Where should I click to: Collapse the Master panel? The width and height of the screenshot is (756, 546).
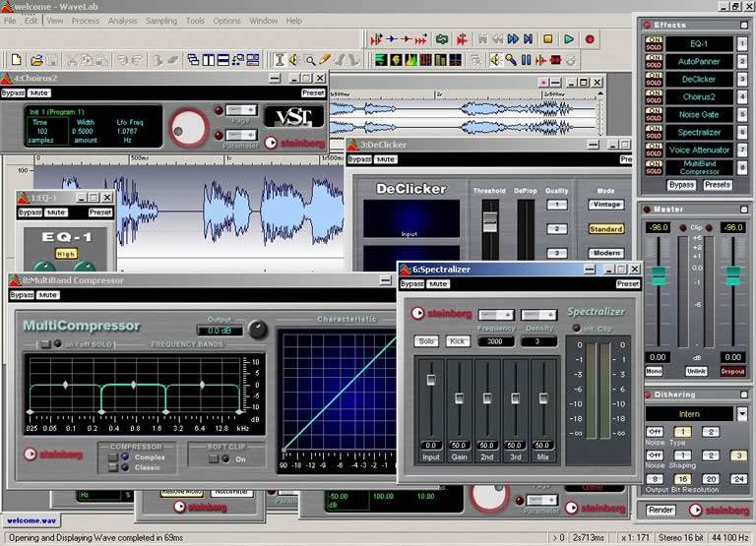pyautogui.click(x=744, y=210)
